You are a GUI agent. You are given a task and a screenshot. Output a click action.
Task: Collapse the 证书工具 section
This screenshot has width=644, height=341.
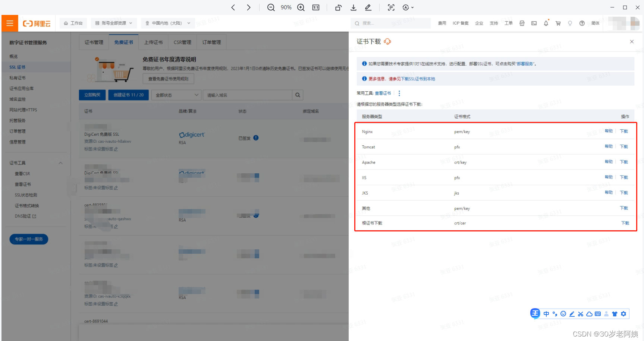(x=60, y=163)
